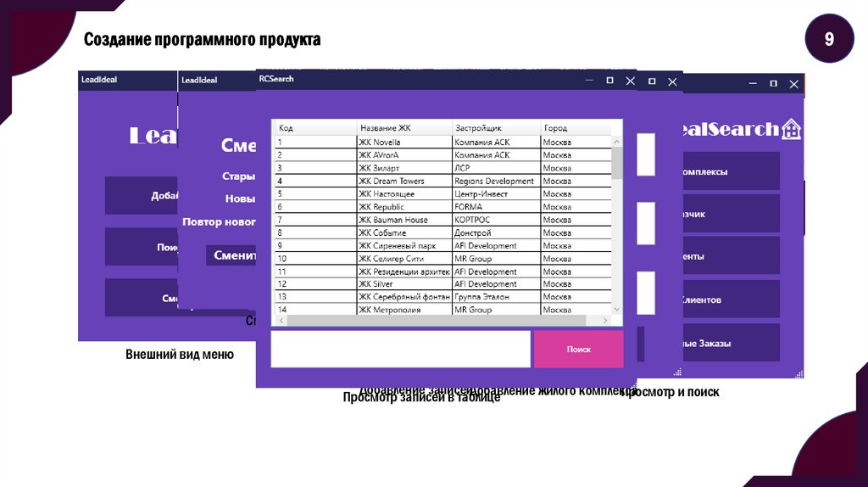Click the ЛСР developer cell
868x487 pixels.
pyautogui.click(x=497, y=168)
